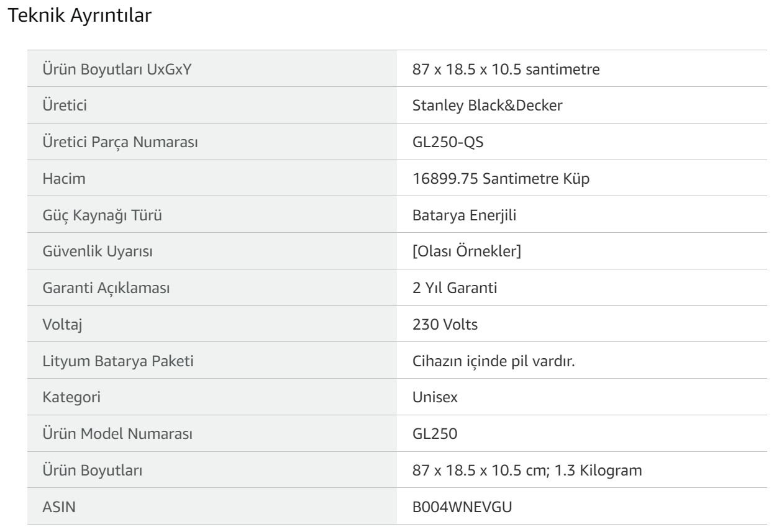Select the Cihazın içinde pil vardır text
The height and width of the screenshot is (532, 774).
click(493, 362)
